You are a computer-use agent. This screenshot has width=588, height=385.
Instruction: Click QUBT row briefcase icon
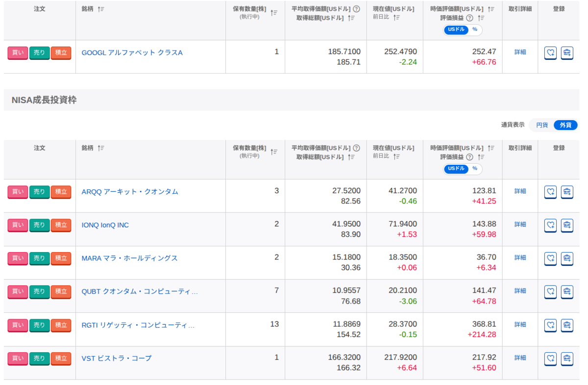point(567,292)
